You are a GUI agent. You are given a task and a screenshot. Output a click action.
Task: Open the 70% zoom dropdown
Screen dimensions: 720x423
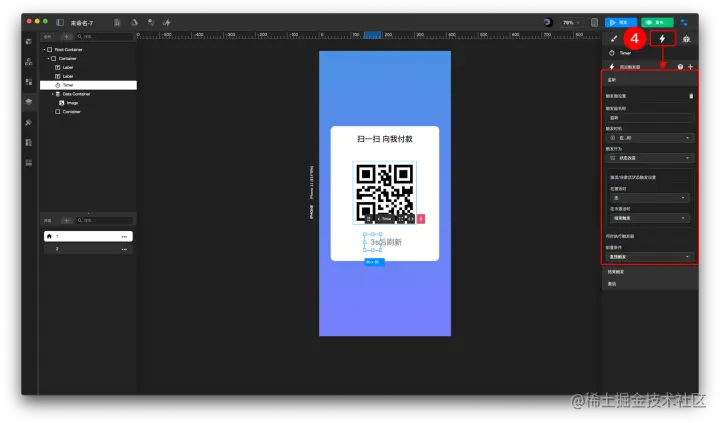571,22
